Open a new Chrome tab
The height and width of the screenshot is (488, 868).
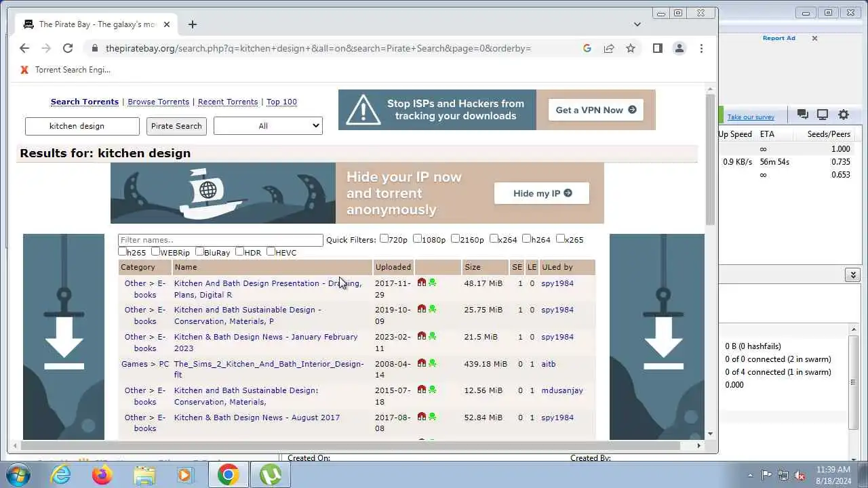click(193, 24)
